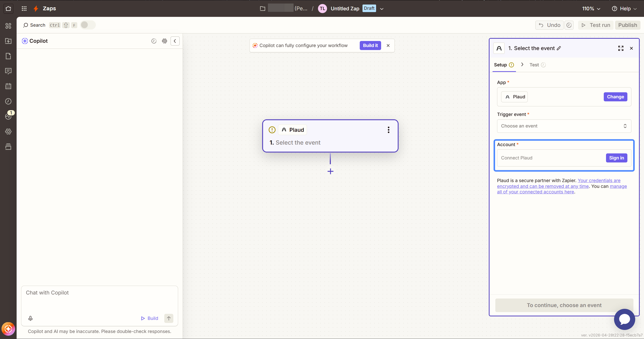The width and height of the screenshot is (644, 339).
Task: Open the Zaps icon in left sidebar
Action: [x=8, y=41]
